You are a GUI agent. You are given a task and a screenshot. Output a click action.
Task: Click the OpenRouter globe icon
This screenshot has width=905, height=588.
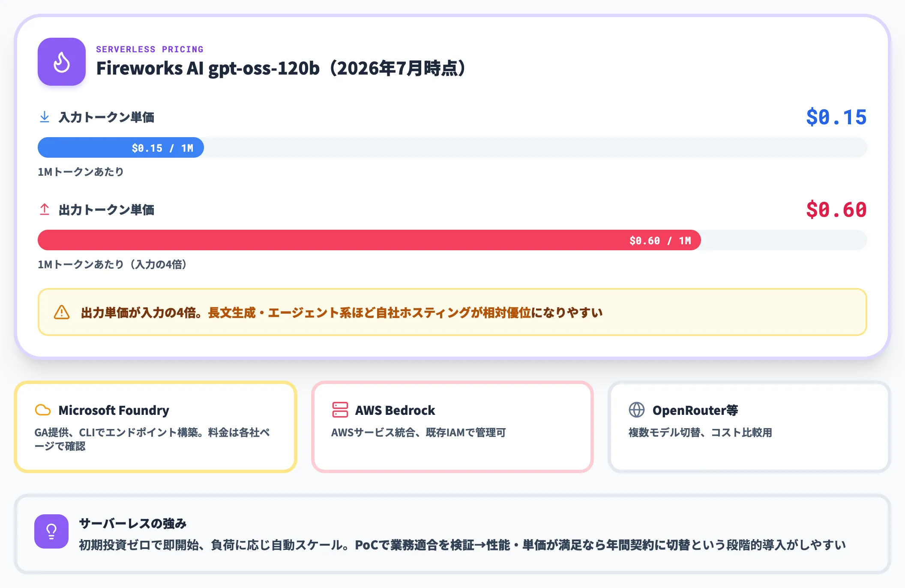637,410
